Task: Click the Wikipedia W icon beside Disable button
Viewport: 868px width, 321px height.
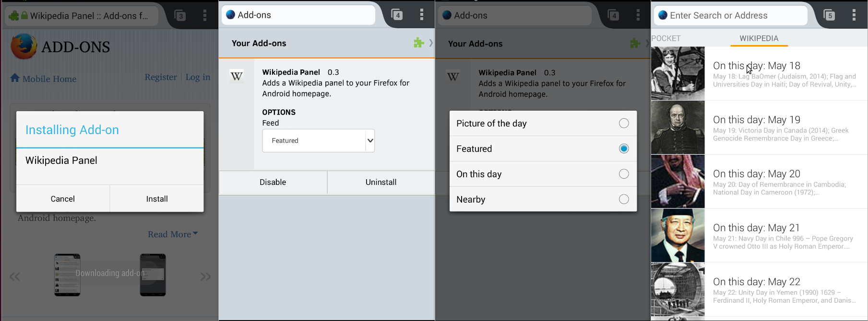Action: (x=237, y=76)
